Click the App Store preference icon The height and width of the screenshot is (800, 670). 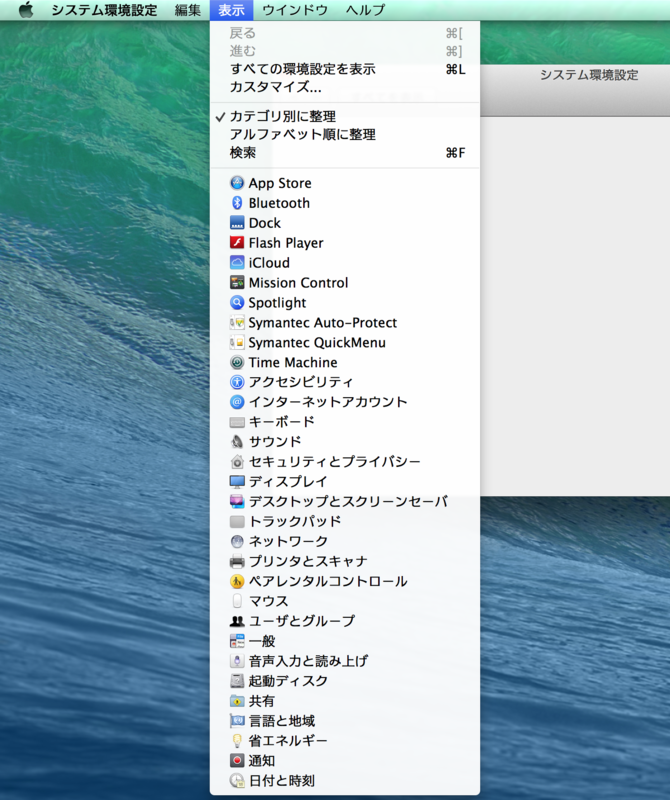pos(237,183)
